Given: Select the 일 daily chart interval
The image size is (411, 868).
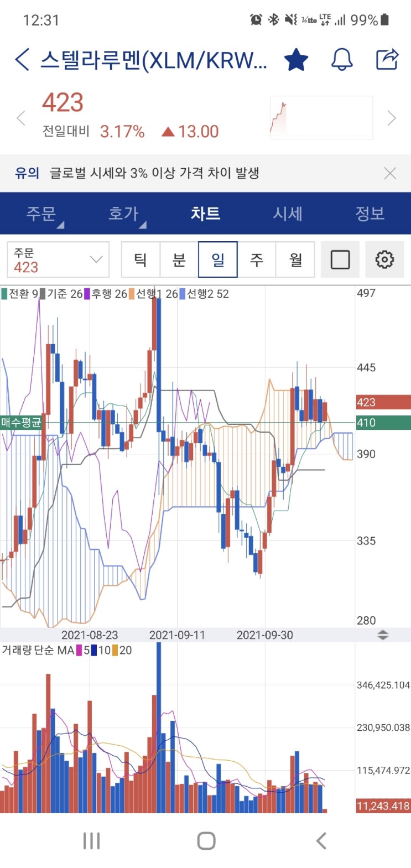Looking at the screenshot, I should pos(218,259).
